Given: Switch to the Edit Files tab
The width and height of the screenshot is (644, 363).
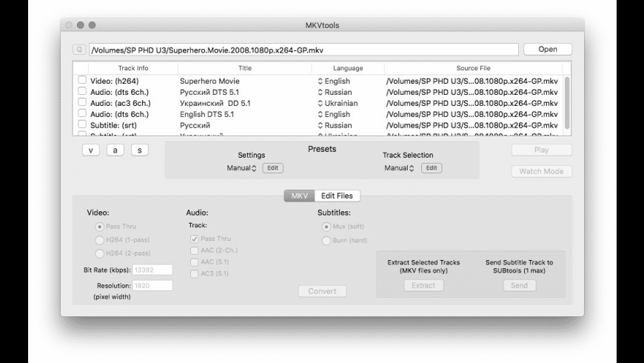Looking at the screenshot, I should (x=338, y=196).
